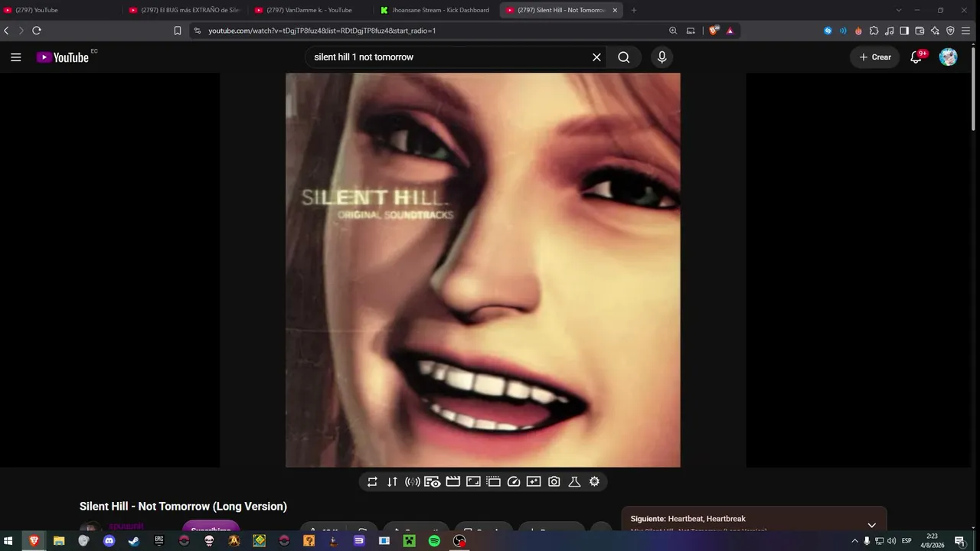Close the Silent Hill - Not Tomorrow tab

click(x=615, y=10)
